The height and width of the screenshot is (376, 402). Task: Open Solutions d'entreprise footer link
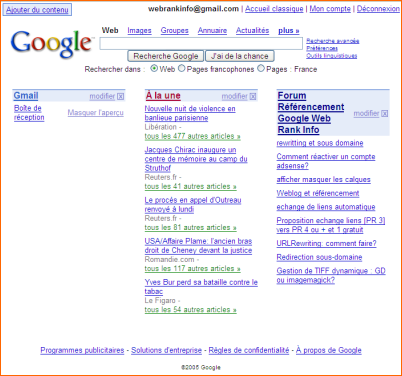click(166, 350)
